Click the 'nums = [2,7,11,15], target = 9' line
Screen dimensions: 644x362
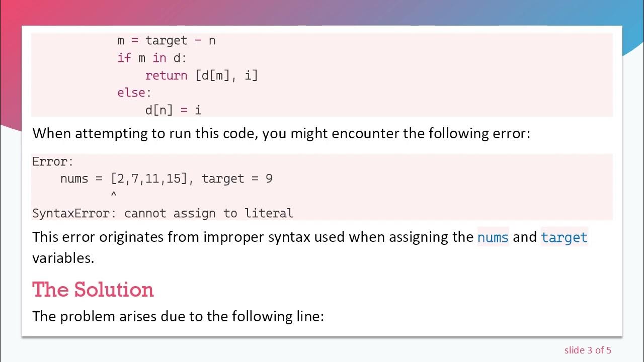(166, 178)
